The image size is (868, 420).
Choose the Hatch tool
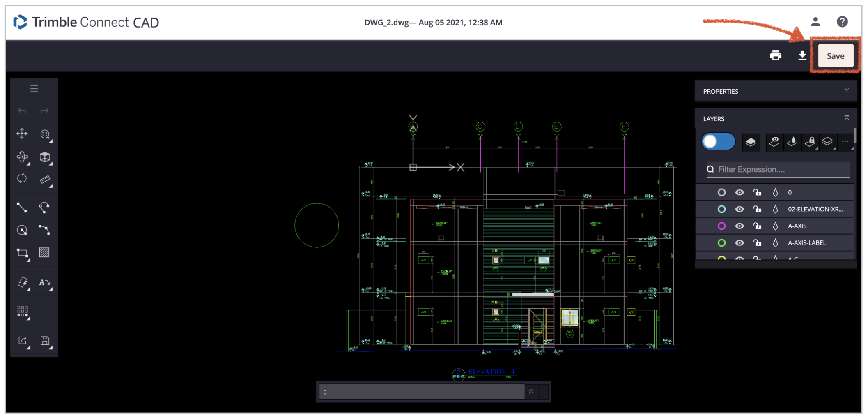tap(45, 253)
